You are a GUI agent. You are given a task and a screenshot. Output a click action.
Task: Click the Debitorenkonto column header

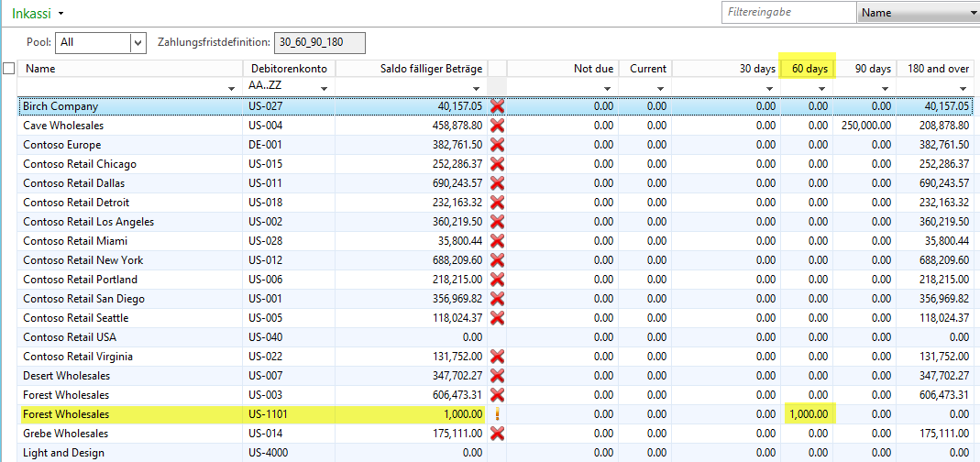click(x=288, y=69)
